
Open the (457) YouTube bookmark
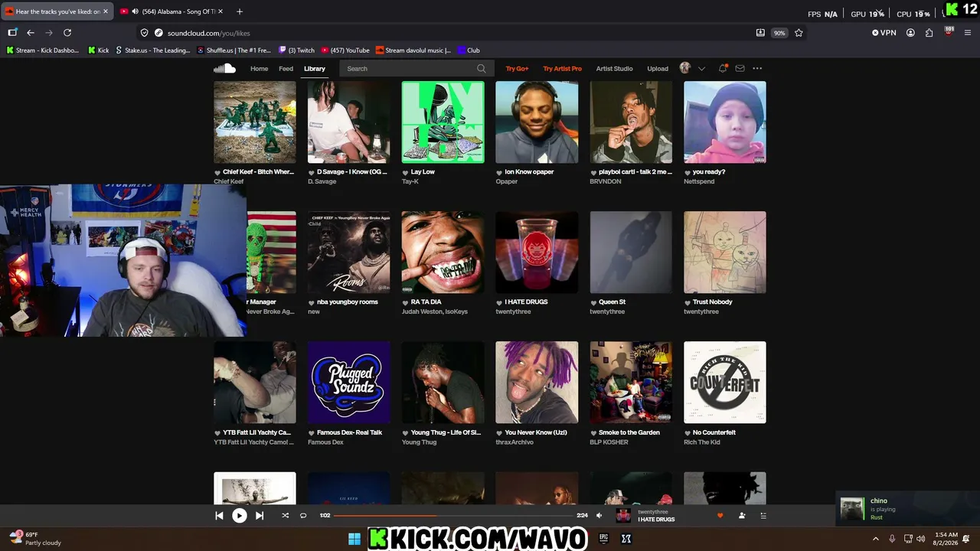point(345,51)
